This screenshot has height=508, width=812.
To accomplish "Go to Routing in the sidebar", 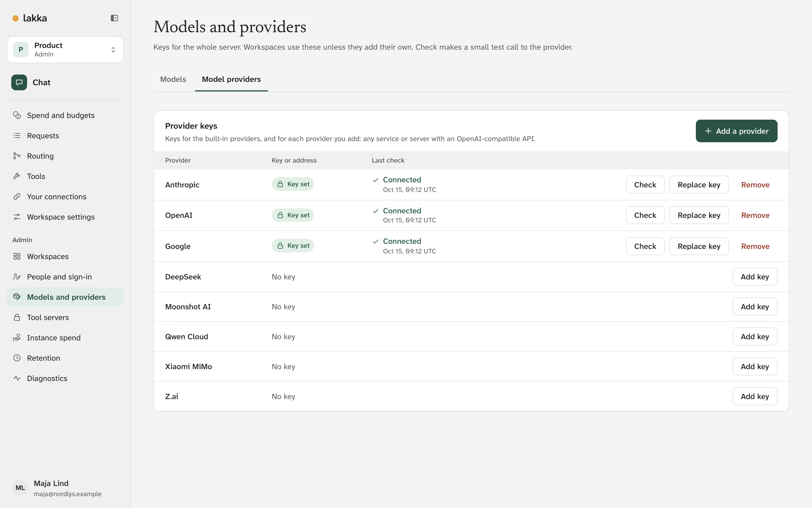I will [65, 156].
